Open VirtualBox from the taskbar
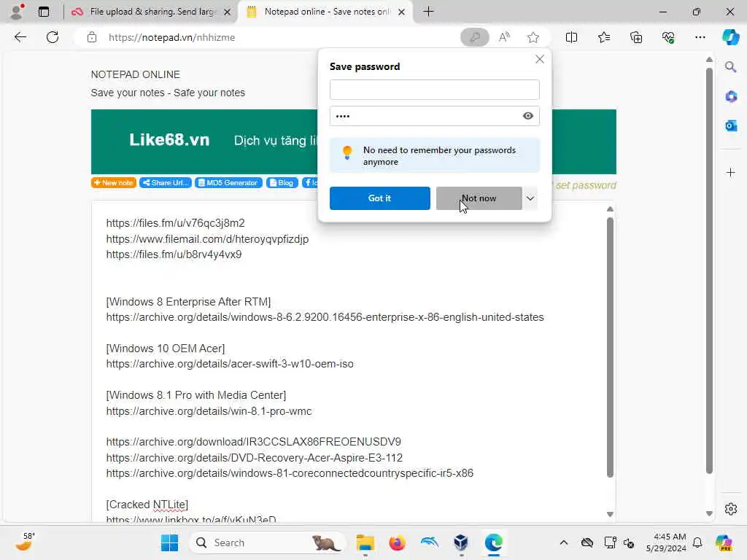The height and width of the screenshot is (560, 747). (x=461, y=542)
